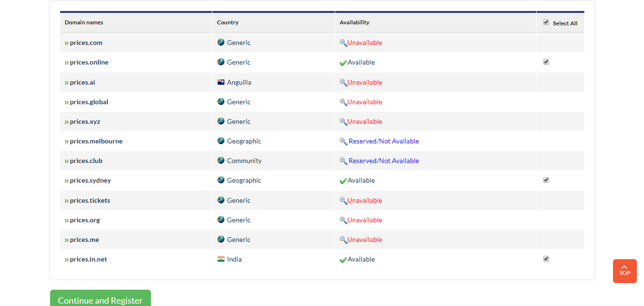Uncheck the prices.sydney checkbox

546,180
